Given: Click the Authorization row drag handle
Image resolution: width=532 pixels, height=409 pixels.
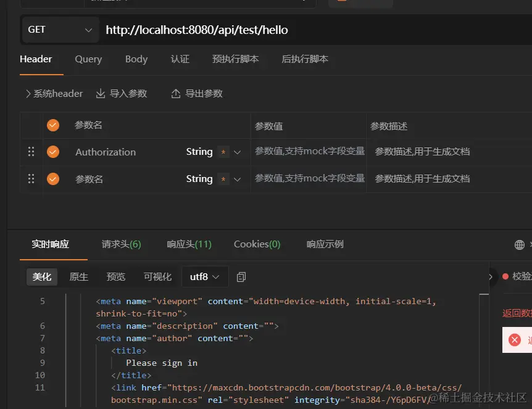Looking at the screenshot, I should point(31,152).
